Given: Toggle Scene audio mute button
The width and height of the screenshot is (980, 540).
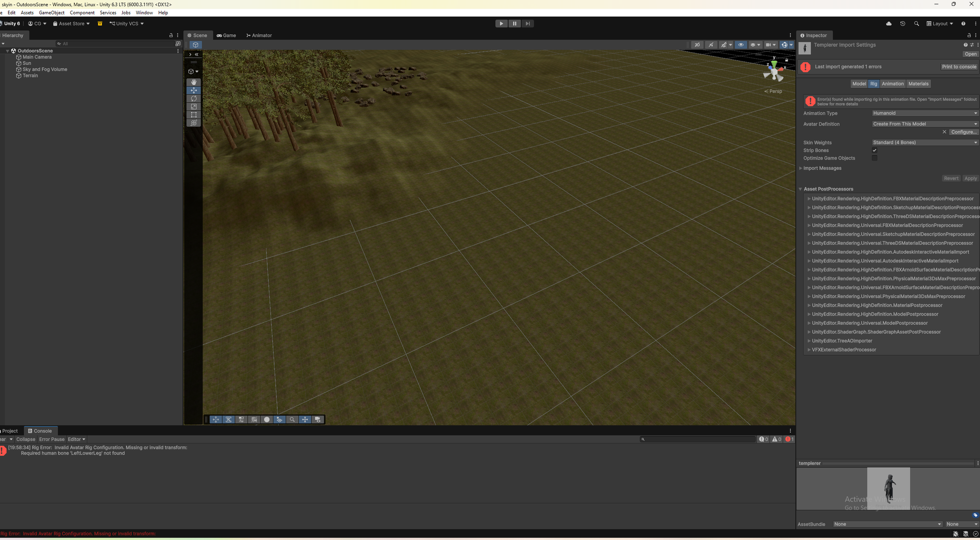Looking at the screenshot, I should [711, 45].
